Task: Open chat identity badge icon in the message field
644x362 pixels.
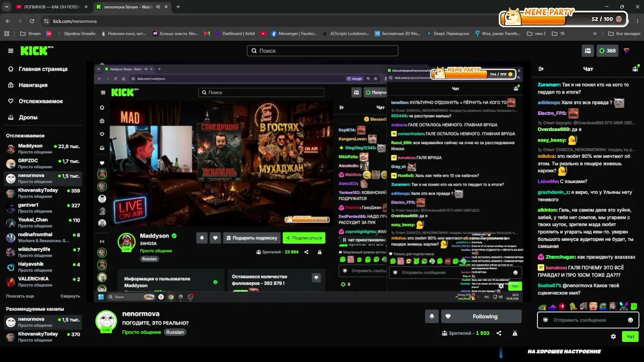Action: coord(545,320)
